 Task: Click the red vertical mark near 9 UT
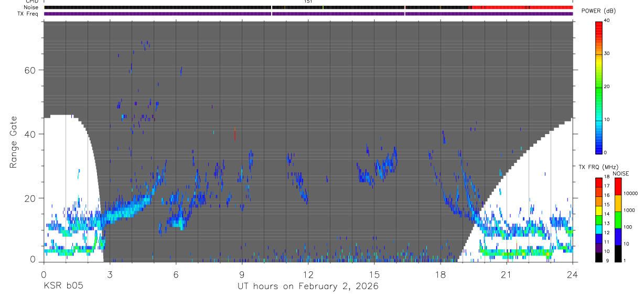(x=235, y=134)
